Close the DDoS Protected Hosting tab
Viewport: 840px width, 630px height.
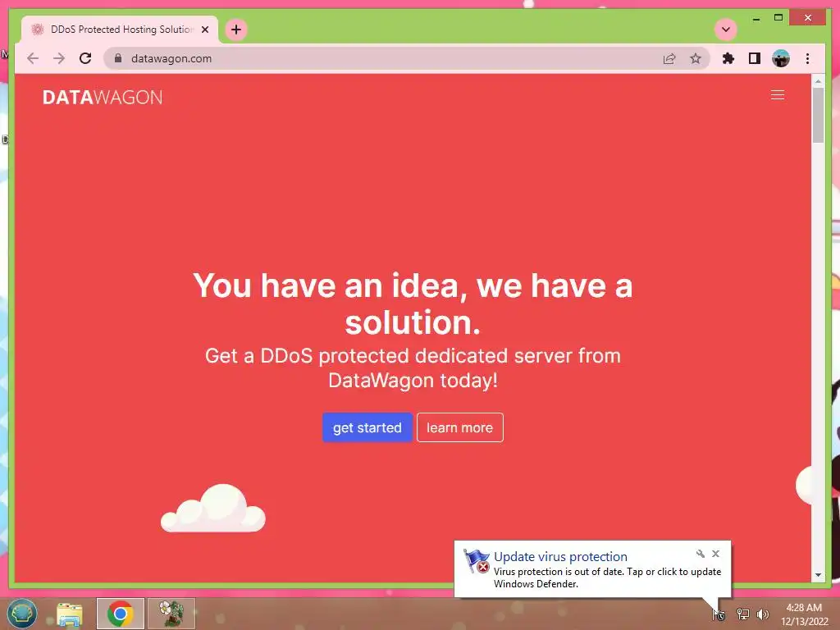[204, 30]
